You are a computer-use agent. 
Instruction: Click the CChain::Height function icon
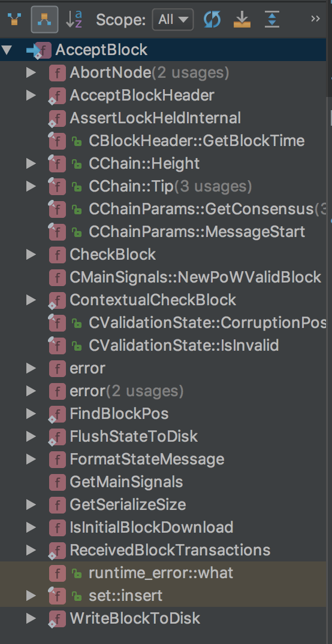pyautogui.click(x=57, y=163)
